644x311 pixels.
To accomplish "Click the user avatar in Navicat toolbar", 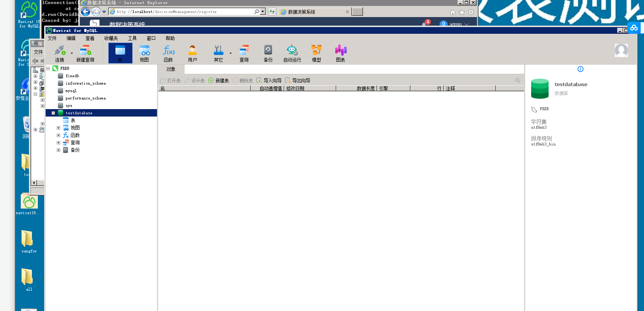I will 621,50.
